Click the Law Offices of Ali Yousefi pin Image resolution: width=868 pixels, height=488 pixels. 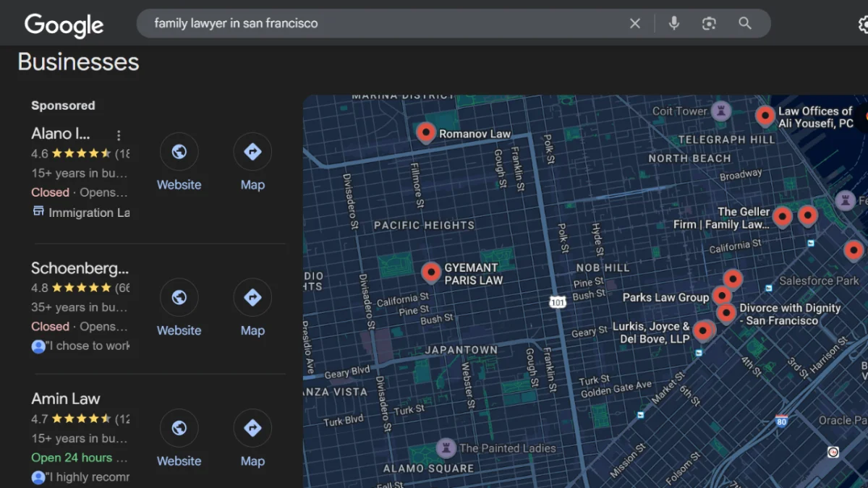(x=765, y=116)
